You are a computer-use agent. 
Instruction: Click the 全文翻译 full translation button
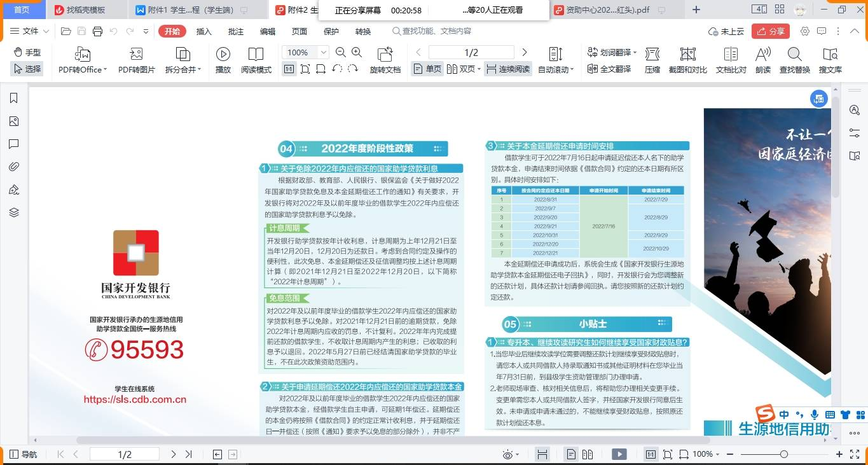[609, 69]
